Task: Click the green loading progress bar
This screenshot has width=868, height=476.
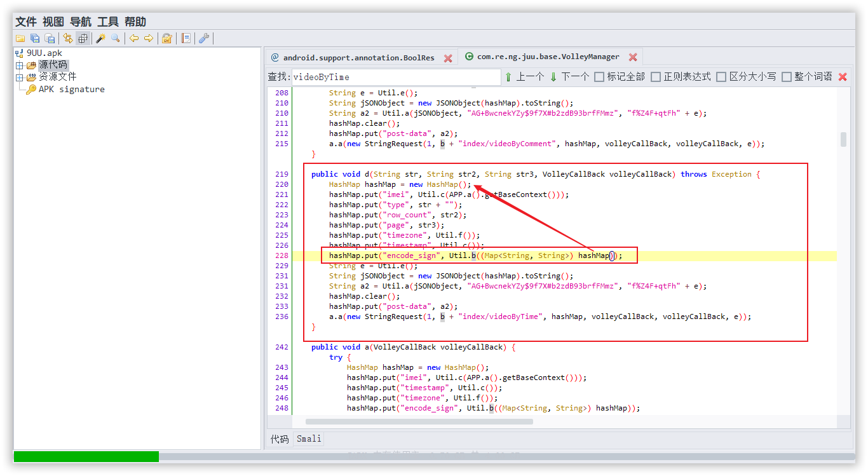Action: (x=86, y=456)
